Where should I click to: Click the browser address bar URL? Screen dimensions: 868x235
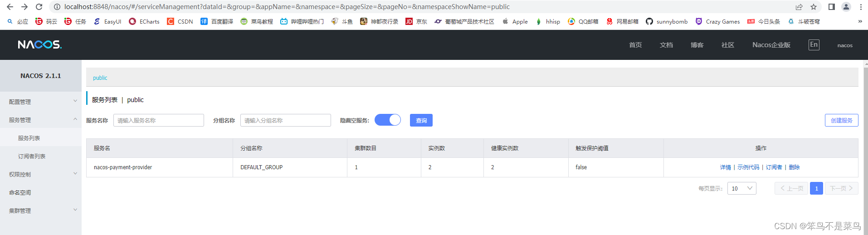pyautogui.click(x=287, y=7)
